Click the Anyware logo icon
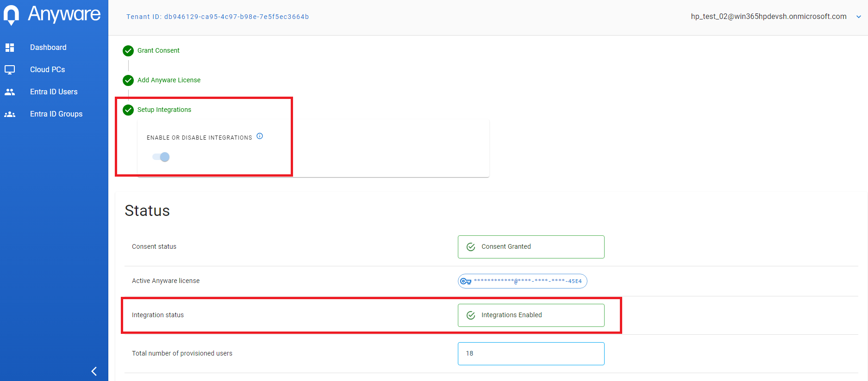Image resolution: width=868 pixels, height=381 pixels. pos(11,15)
